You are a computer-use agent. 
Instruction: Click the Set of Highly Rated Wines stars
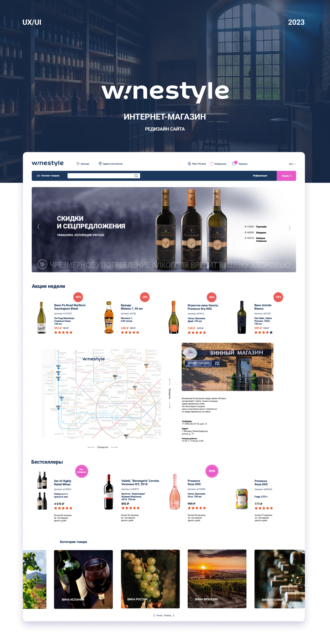pos(63,508)
